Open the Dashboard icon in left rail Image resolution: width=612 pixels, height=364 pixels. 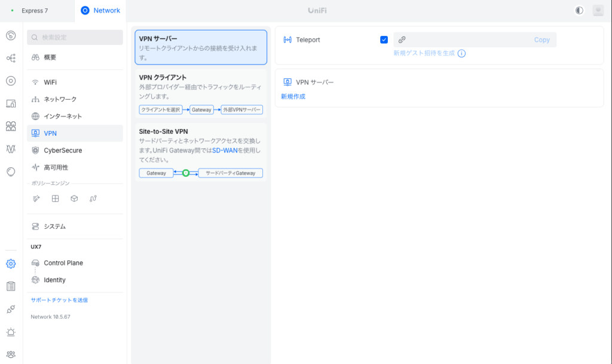click(11, 35)
